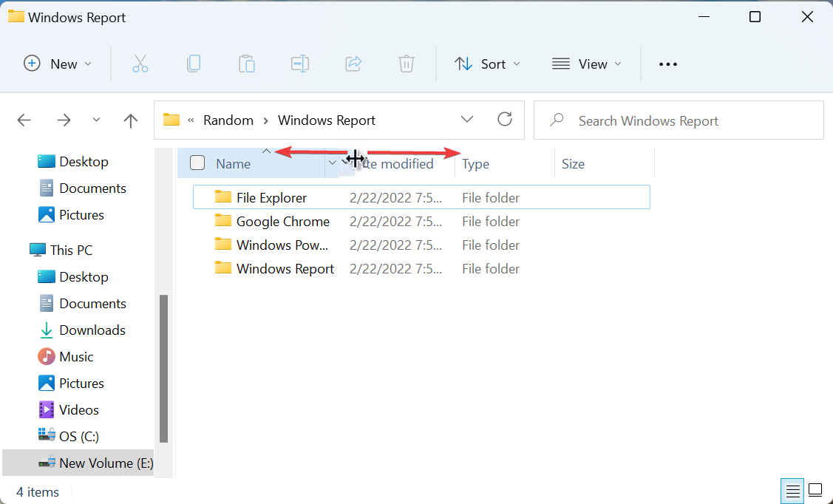Screen dimensions: 833x504
Task: Open the See more options menu
Action: point(667,64)
